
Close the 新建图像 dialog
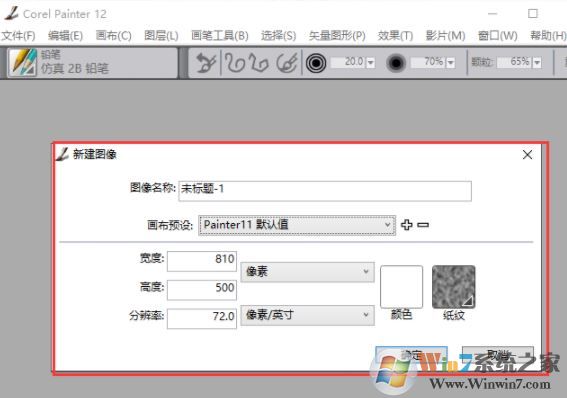(x=527, y=155)
